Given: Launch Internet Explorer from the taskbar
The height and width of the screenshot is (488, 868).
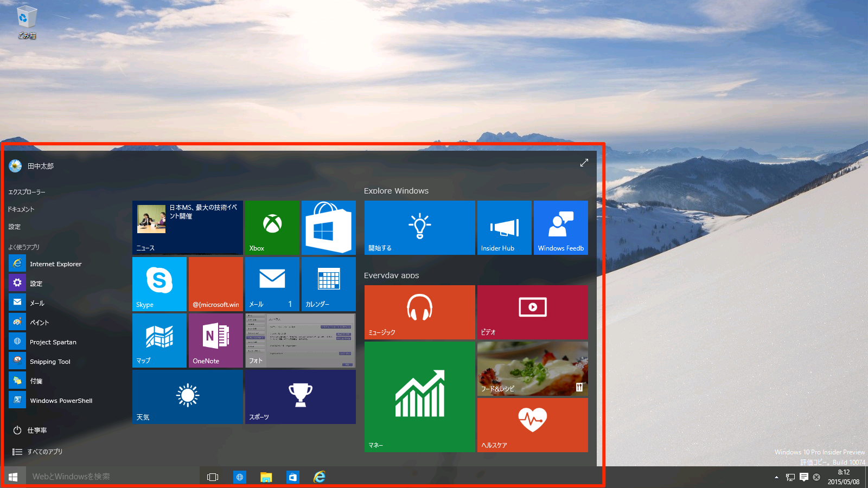Looking at the screenshot, I should (320, 477).
